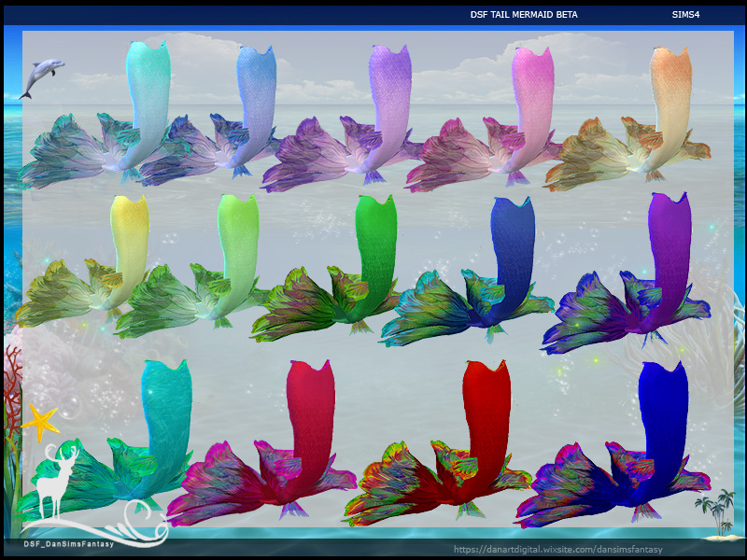Click the DSF TAIL MERMAID BETA title
Screen dimensions: 747x560
coord(524,15)
